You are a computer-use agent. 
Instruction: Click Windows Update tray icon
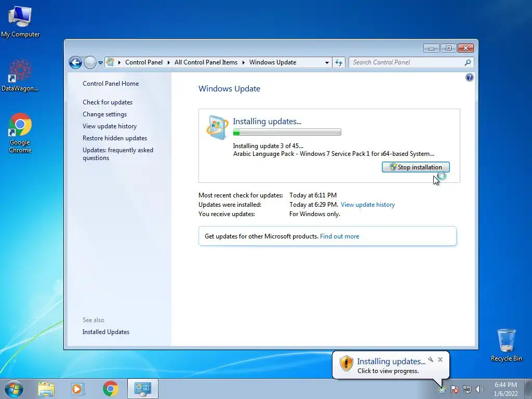442,389
